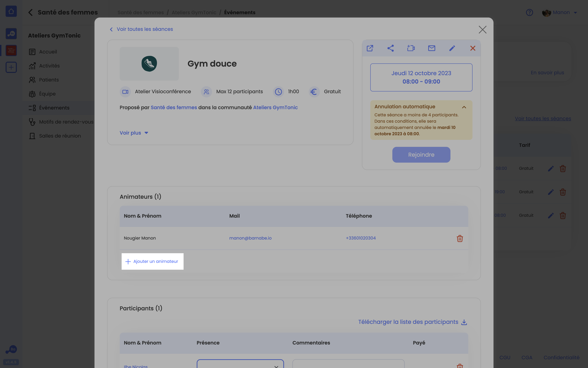
Task: Click the +33601020304 phone link
Action: tap(360, 238)
